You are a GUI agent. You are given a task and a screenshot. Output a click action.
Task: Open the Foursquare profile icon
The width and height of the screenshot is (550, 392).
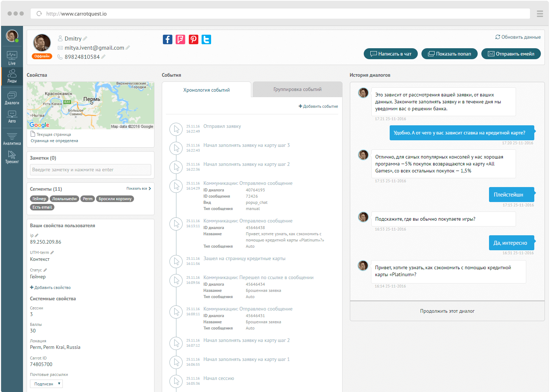click(180, 39)
